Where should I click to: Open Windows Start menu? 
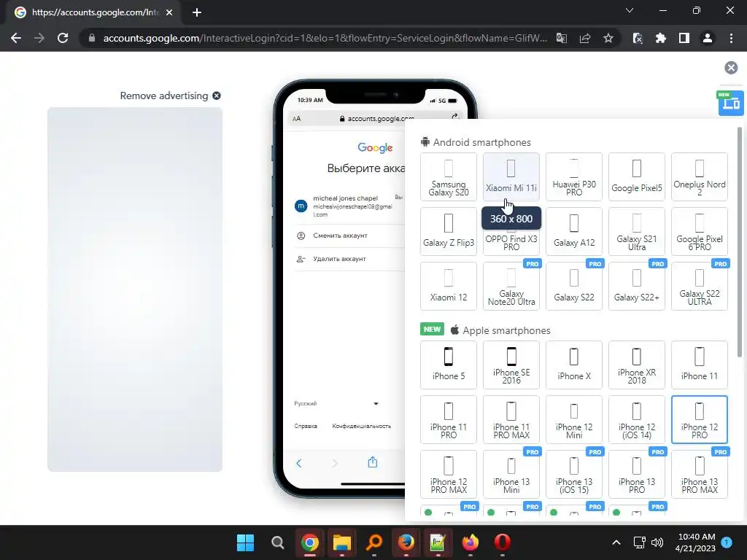[x=246, y=542]
